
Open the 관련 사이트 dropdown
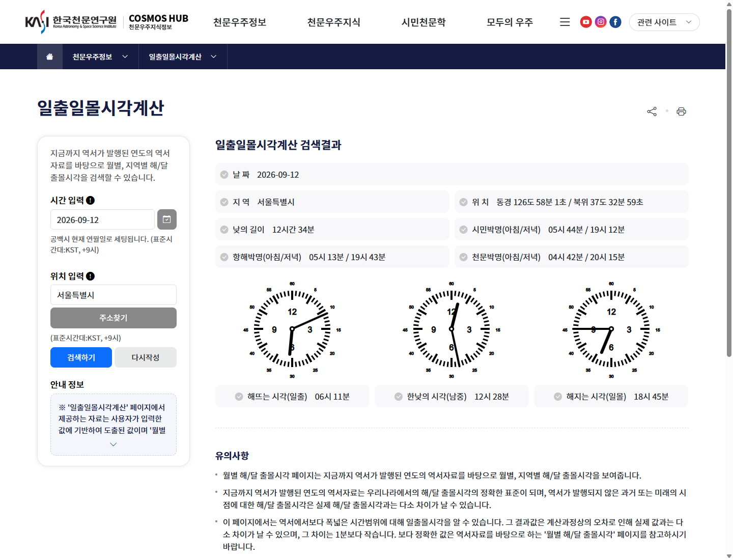pyautogui.click(x=664, y=22)
